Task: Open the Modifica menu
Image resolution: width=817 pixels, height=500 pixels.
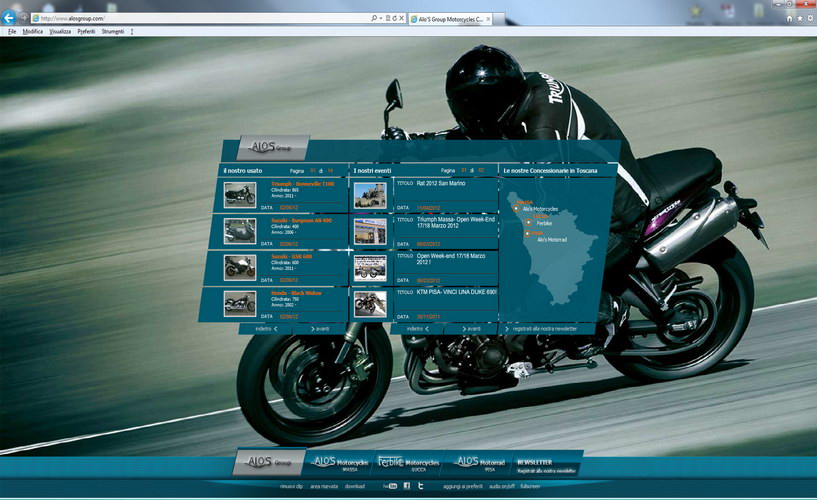Action: pos(33,31)
